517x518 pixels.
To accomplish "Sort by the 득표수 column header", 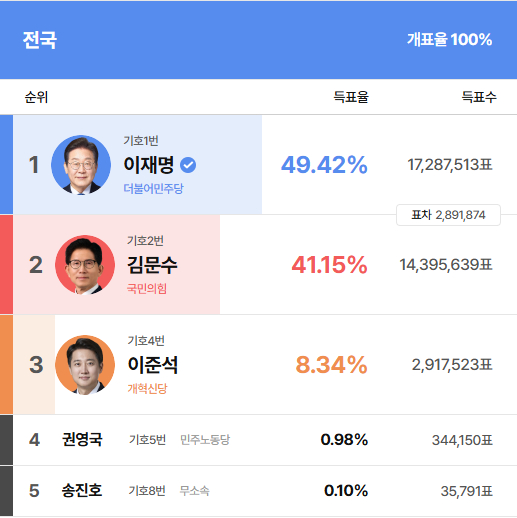I will (479, 97).
